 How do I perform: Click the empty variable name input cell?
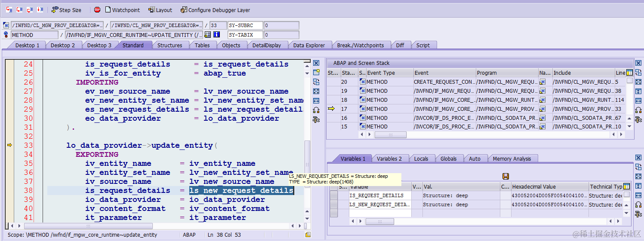(x=380, y=213)
